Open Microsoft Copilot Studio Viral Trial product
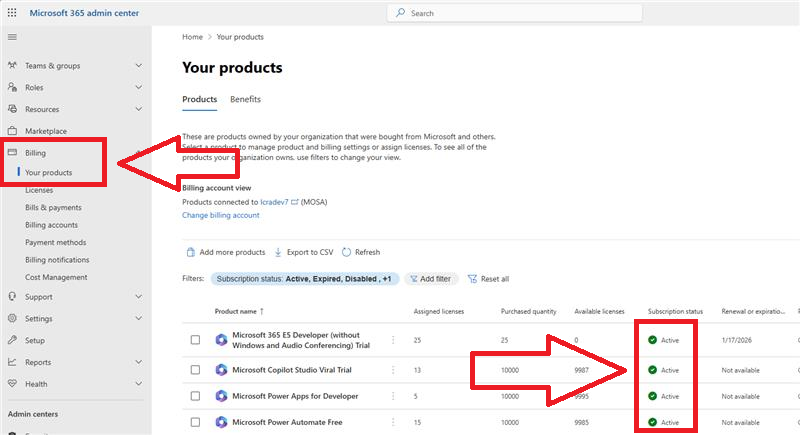Screen dimensions: 800x435 pos(292,370)
